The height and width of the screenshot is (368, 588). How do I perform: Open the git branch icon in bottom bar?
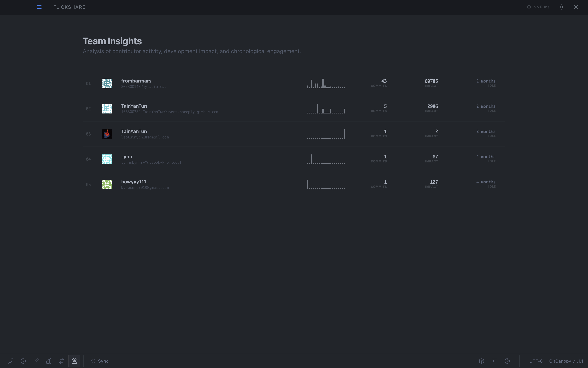[x=10, y=361]
